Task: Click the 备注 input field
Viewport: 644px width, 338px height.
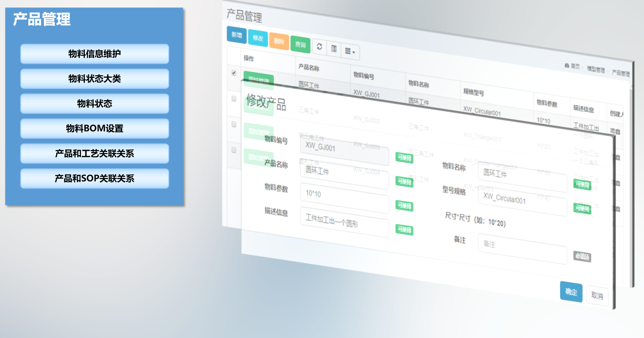Action: coord(522,249)
